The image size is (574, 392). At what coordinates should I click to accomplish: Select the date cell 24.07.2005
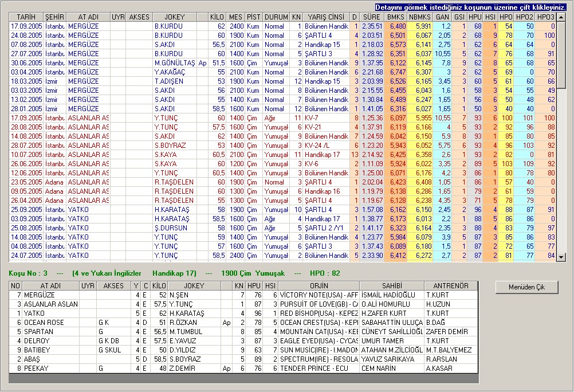[x=26, y=256]
